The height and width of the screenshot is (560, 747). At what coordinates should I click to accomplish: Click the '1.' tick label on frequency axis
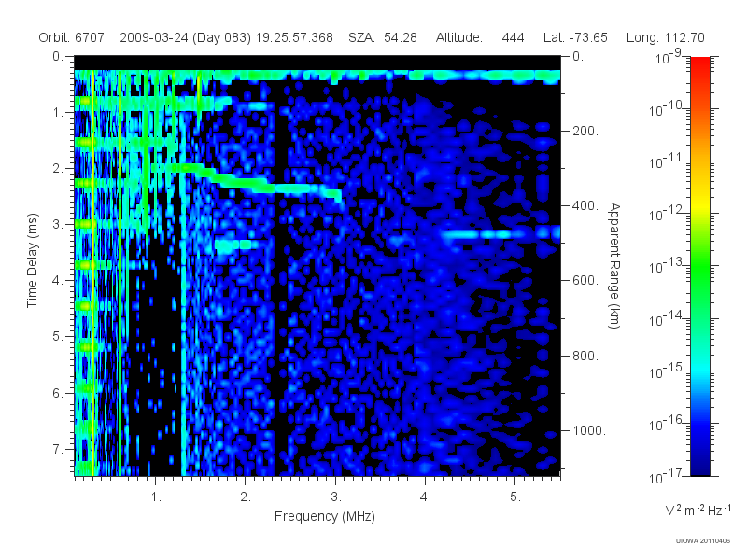(156, 497)
